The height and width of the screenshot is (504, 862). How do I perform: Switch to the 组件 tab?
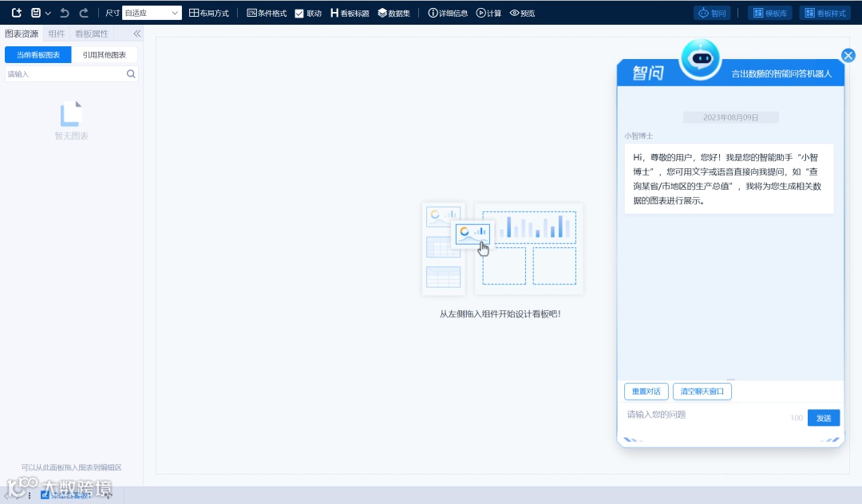point(56,33)
